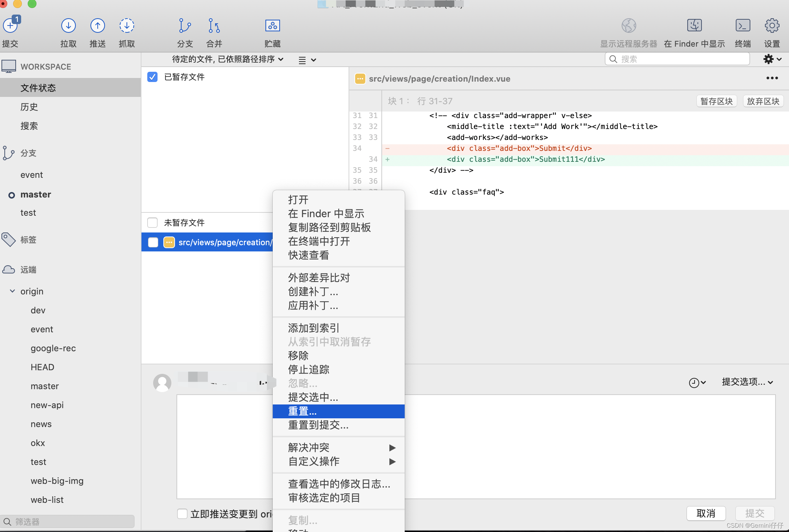
Task: Choose 提交选中... from the context menu
Action: pos(339,397)
